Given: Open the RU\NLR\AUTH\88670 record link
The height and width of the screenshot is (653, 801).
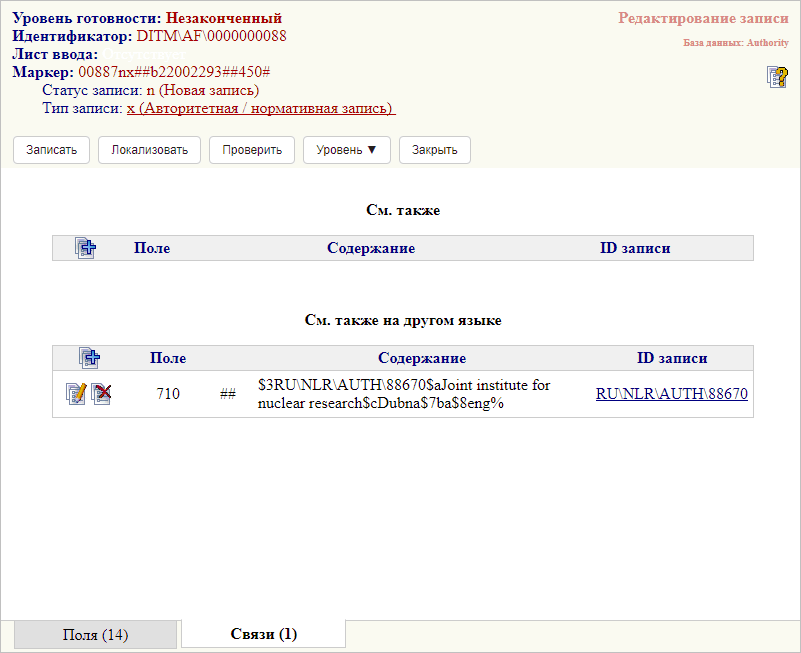Looking at the screenshot, I should click(671, 394).
